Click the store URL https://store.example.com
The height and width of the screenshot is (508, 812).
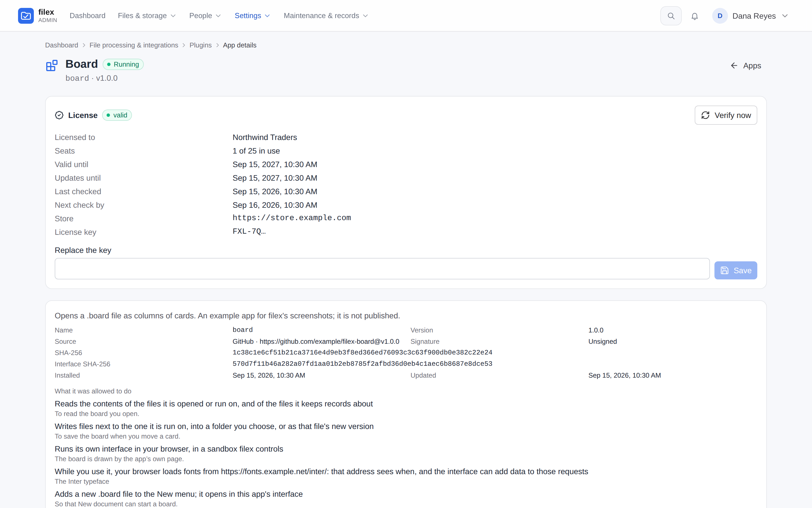tap(292, 218)
